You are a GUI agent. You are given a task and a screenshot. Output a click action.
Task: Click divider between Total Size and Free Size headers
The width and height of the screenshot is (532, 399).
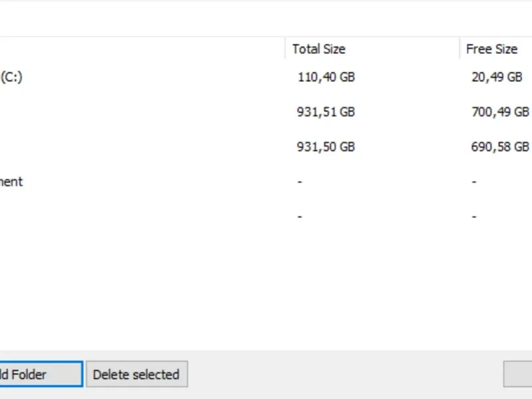(x=460, y=49)
